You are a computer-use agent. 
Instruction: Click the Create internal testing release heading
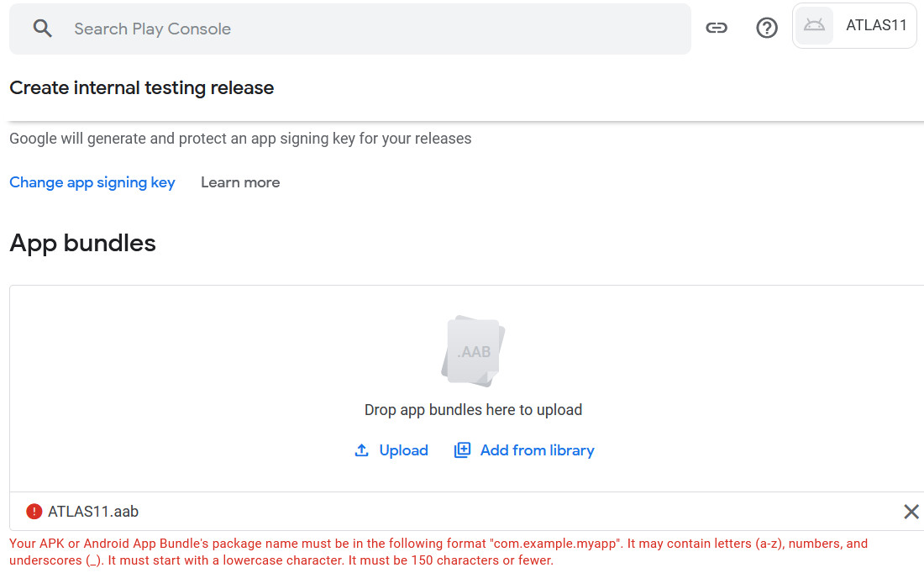(142, 87)
